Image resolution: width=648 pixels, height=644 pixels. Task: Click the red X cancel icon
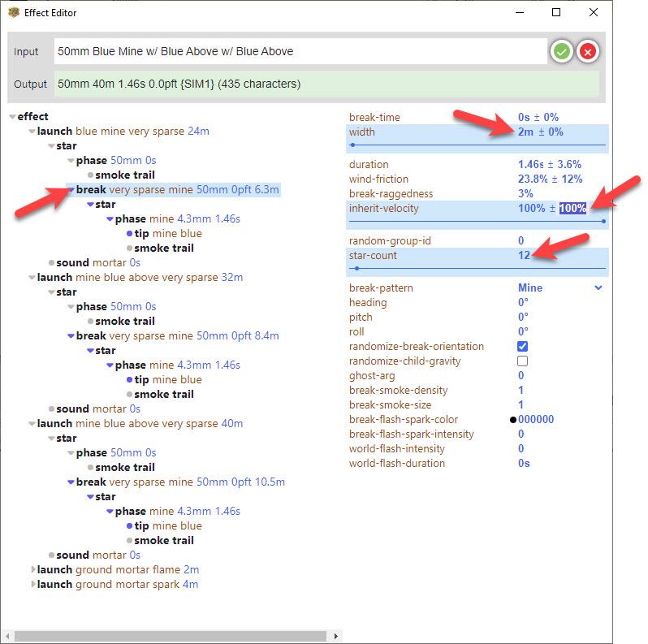pyautogui.click(x=587, y=51)
